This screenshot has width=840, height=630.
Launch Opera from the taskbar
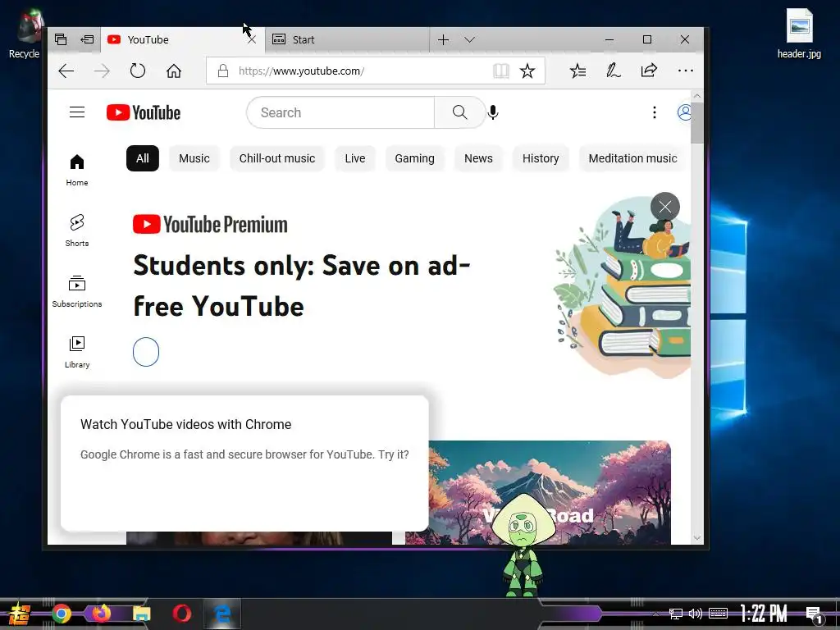[182, 614]
